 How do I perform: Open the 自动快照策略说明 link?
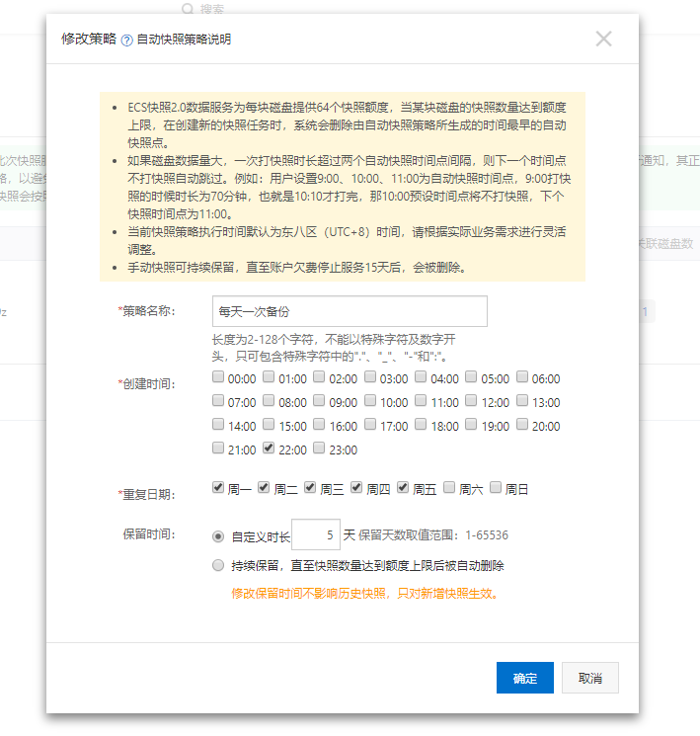tap(184, 40)
